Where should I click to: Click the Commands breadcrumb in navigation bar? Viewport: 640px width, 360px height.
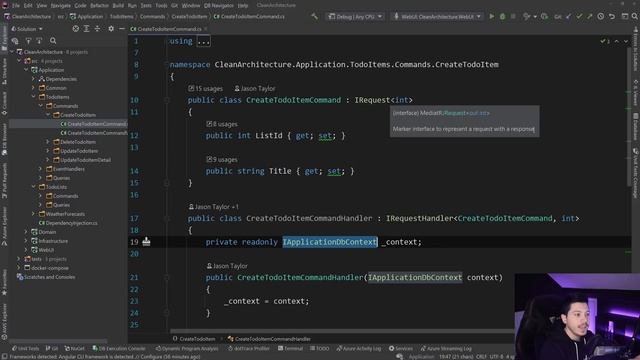click(152, 17)
